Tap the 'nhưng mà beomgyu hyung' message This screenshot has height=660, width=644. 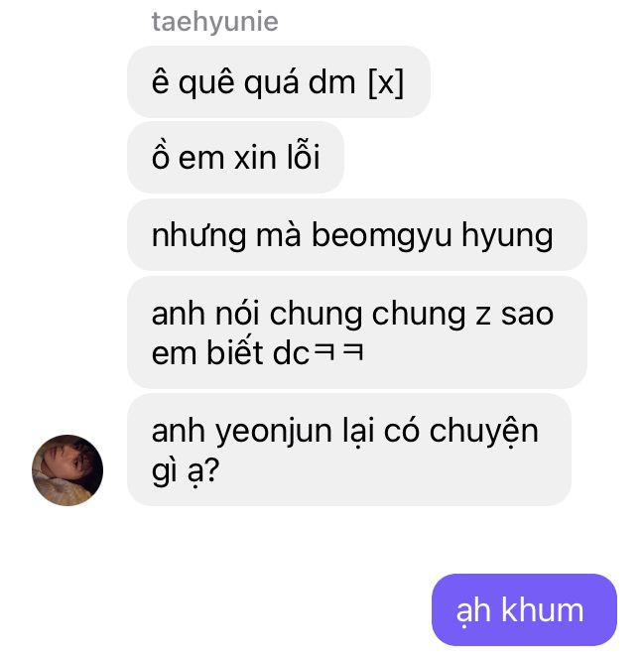tap(357, 234)
